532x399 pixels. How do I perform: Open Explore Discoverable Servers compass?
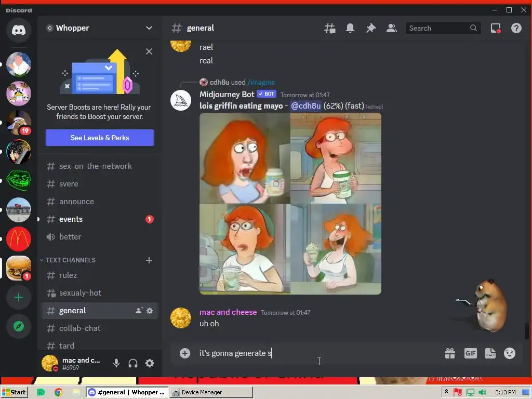click(x=19, y=326)
